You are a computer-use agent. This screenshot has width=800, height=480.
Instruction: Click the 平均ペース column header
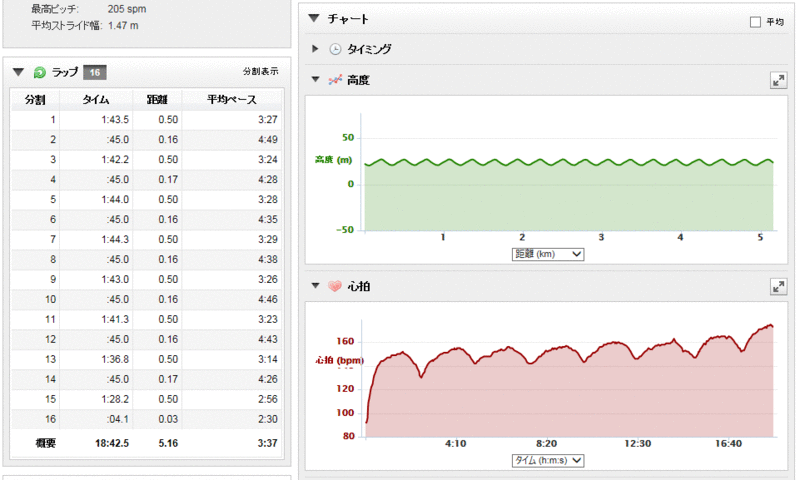(232, 99)
